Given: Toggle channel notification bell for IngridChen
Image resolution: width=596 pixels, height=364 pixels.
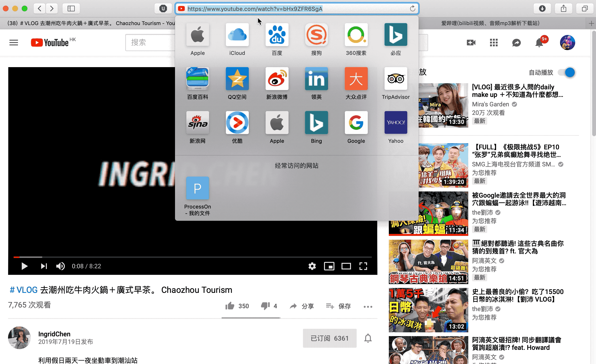Looking at the screenshot, I should pyautogui.click(x=368, y=338).
